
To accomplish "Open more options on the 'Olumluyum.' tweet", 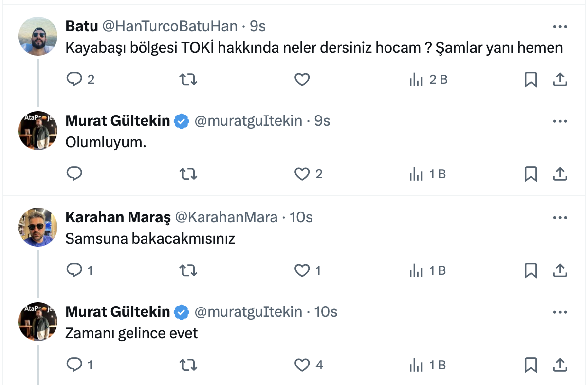I will pyautogui.click(x=560, y=121).
